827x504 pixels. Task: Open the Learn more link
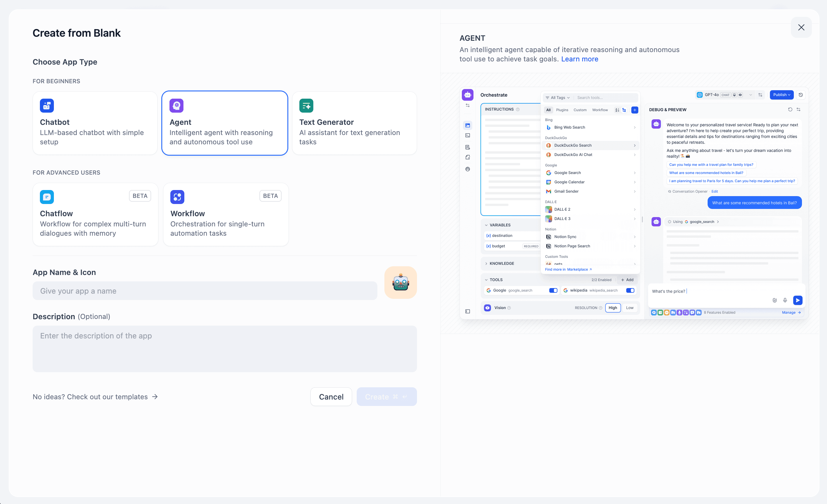(580, 59)
